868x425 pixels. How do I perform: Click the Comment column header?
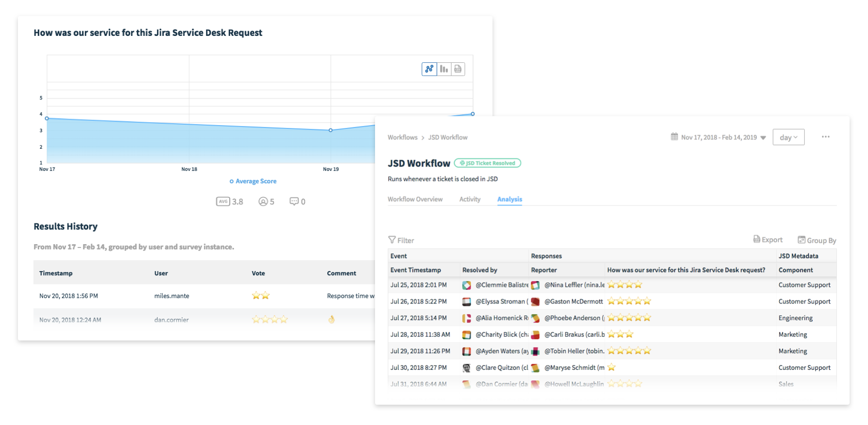[342, 273]
